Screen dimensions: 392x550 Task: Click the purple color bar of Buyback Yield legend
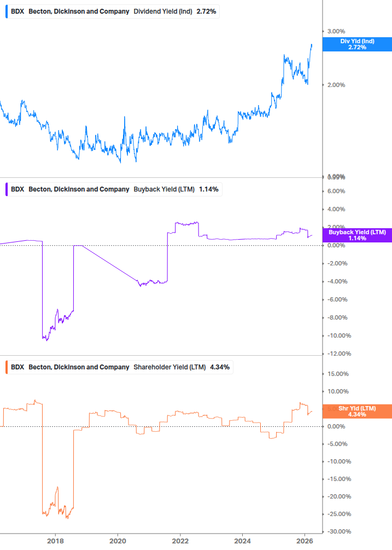(x=7, y=189)
